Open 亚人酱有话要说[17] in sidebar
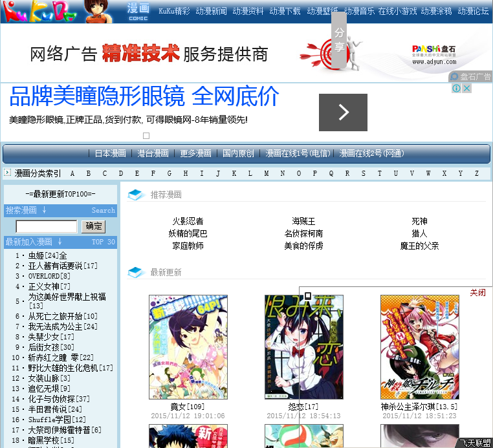 coord(63,266)
